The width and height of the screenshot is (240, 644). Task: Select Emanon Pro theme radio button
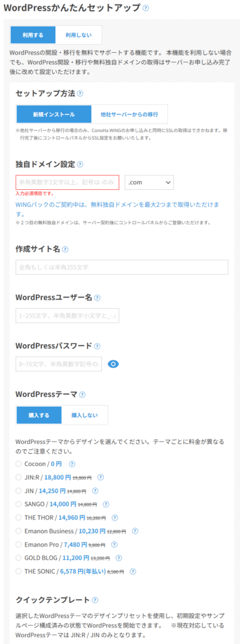pos(18,545)
